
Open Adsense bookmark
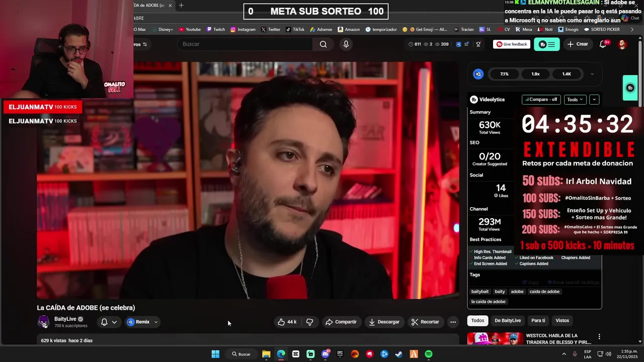pyautogui.click(x=321, y=30)
